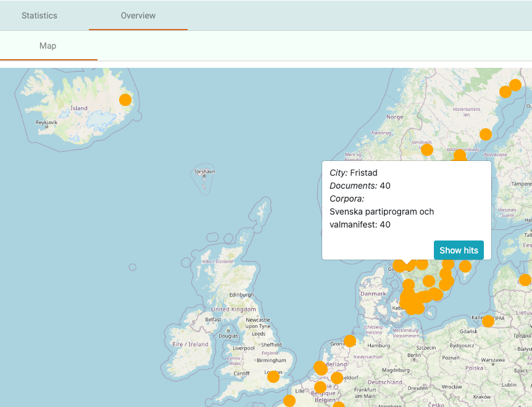Click the northernmost marker in Finland
Viewport: 532px width, 407px height.
click(x=515, y=85)
